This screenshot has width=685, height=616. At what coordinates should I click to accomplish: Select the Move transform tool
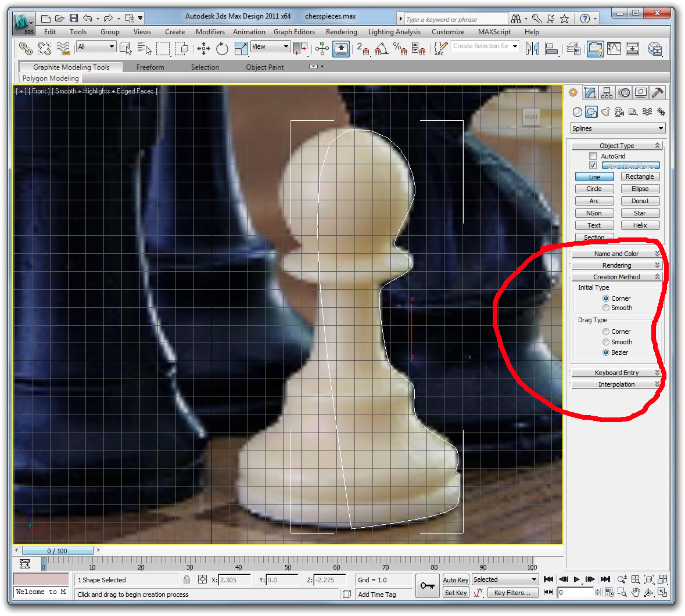tap(203, 49)
